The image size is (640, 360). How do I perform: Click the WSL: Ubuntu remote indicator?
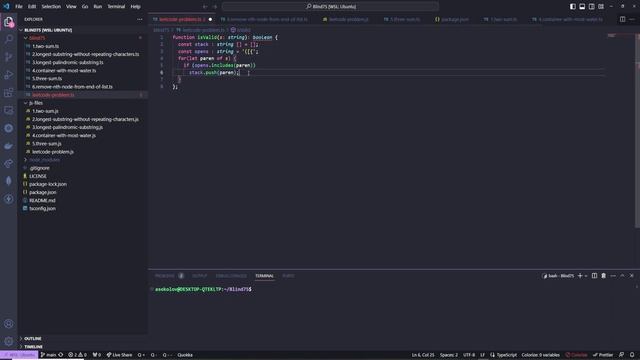pyautogui.click(x=19, y=355)
